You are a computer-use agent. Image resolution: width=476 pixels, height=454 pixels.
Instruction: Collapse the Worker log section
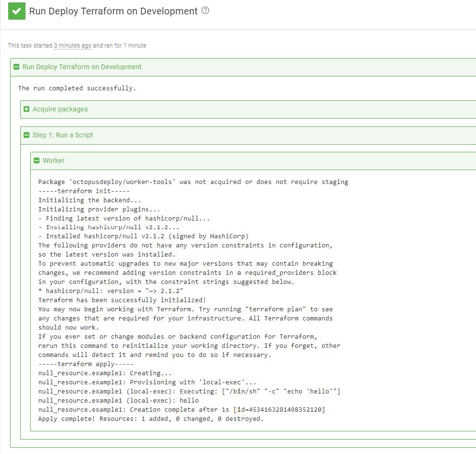click(x=53, y=160)
